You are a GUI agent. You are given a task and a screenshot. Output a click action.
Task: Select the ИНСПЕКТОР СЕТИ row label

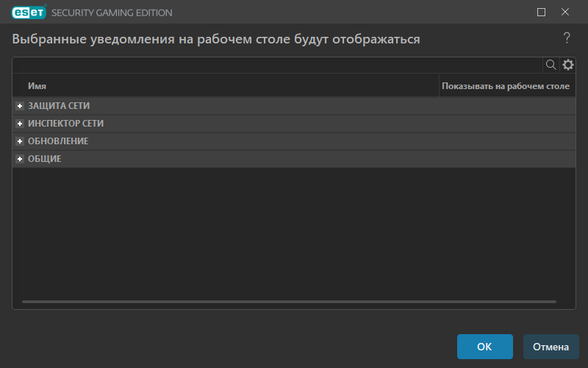pyautogui.click(x=65, y=124)
